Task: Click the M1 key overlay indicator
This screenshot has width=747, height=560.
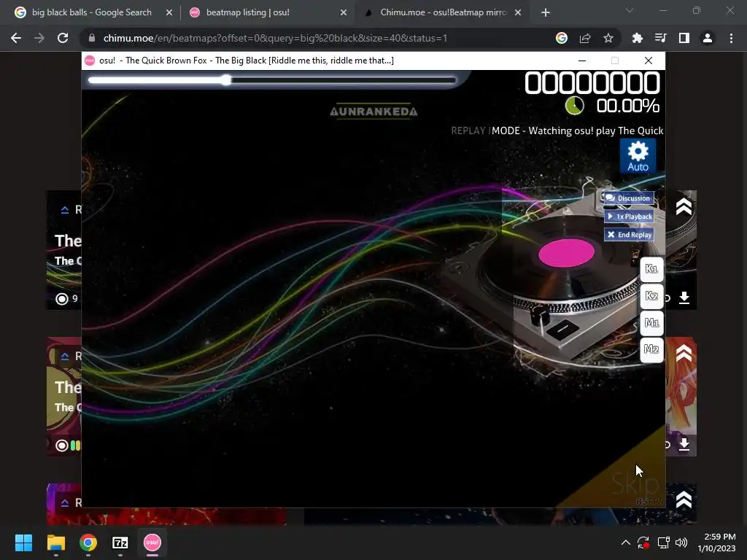Action: coord(651,323)
